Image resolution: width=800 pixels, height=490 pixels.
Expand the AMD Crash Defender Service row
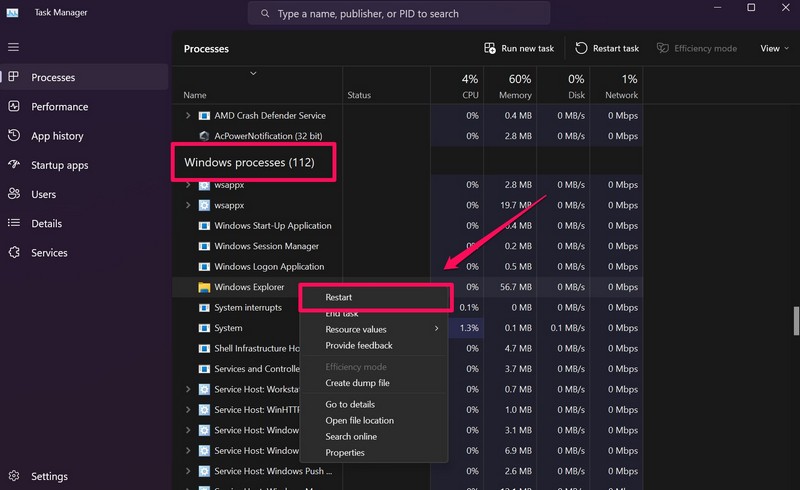pos(188,116)
